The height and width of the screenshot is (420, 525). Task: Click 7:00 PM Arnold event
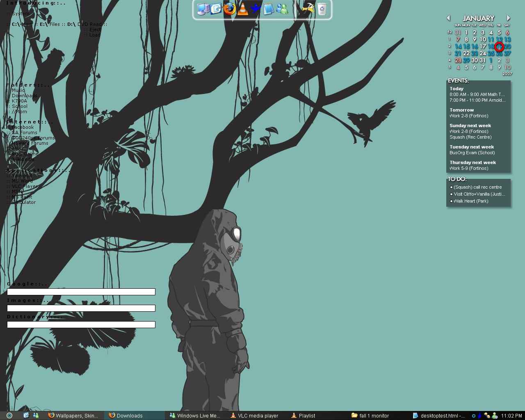[477, 100]
